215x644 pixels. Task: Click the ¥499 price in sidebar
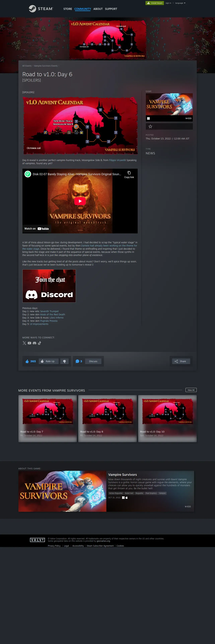tap(189, 119)
